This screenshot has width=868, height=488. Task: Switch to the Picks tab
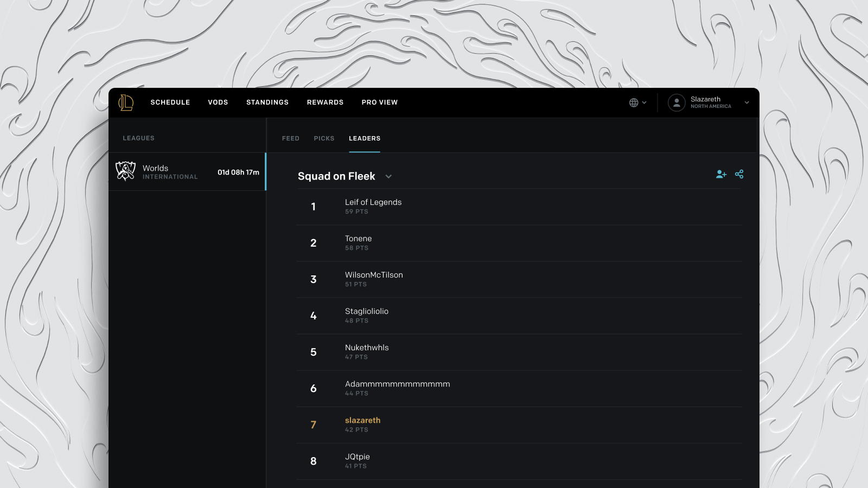324,138
